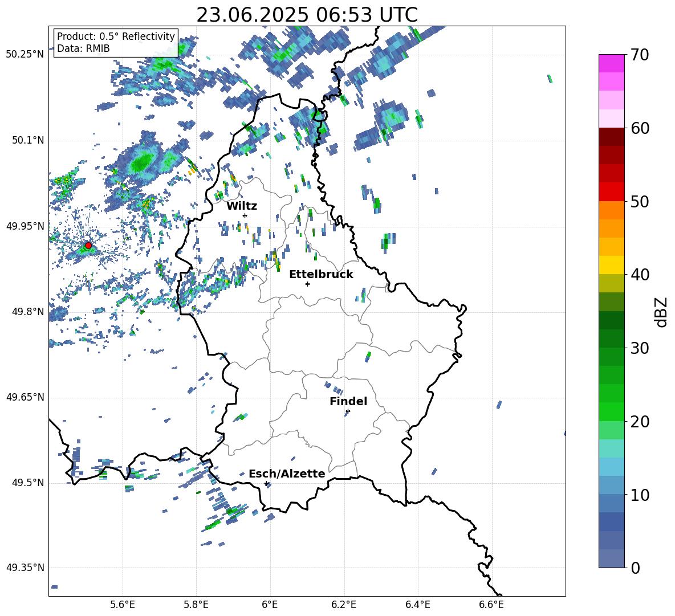This screenshot has width=675, height=616.
Task: Click the 6.2°E longitude label
Action: click(344, 605)
